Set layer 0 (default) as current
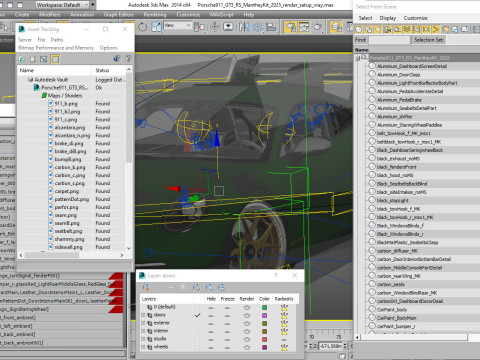The width and height of the screenshot is (480, 360). (198, 307)
